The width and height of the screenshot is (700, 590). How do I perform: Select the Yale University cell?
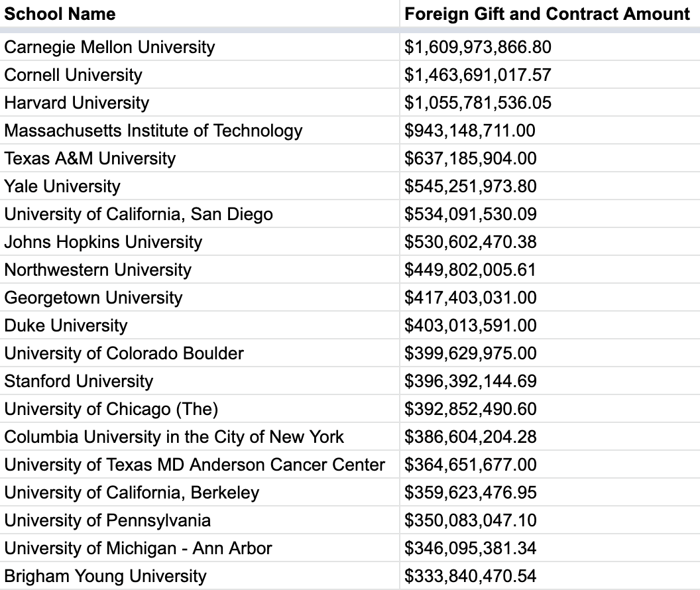click(62, 186)
